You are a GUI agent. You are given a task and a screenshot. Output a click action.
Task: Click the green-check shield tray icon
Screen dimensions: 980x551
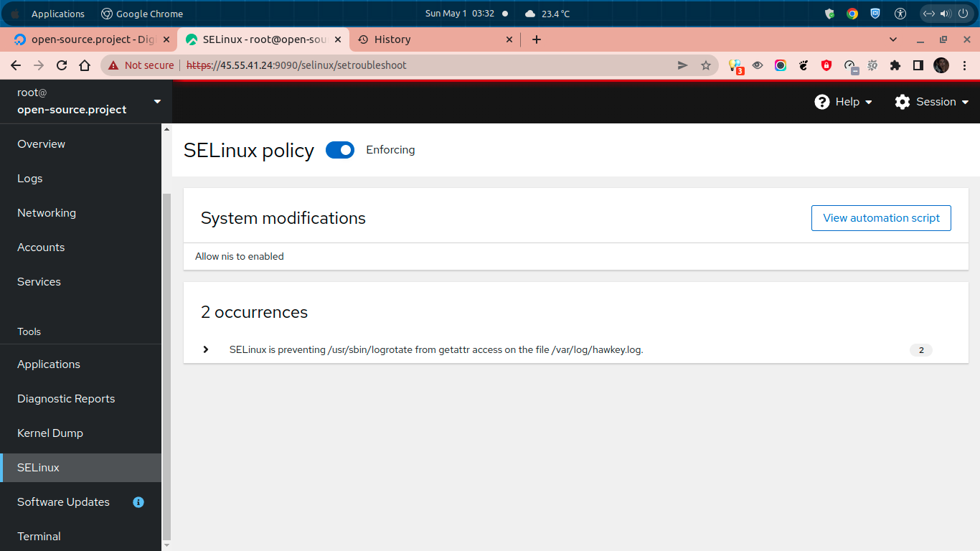pyautogui.click(x=829, y=14)
